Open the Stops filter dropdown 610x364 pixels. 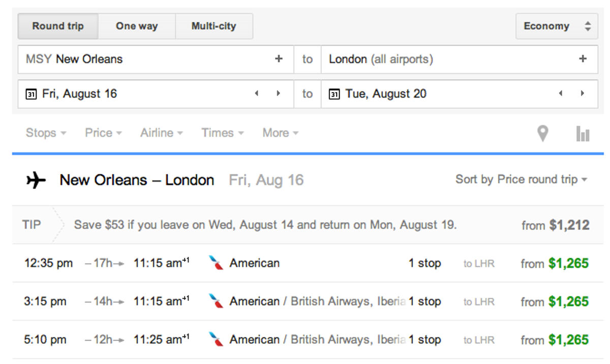click(x=45, y=132)
